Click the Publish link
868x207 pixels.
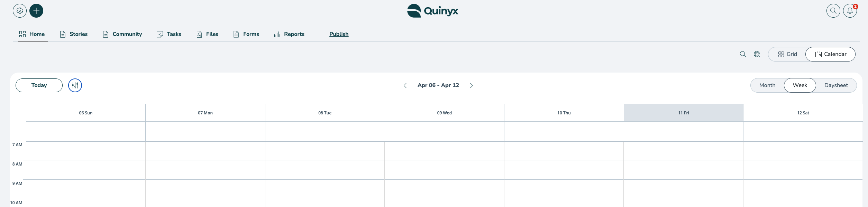click(339, 34)
